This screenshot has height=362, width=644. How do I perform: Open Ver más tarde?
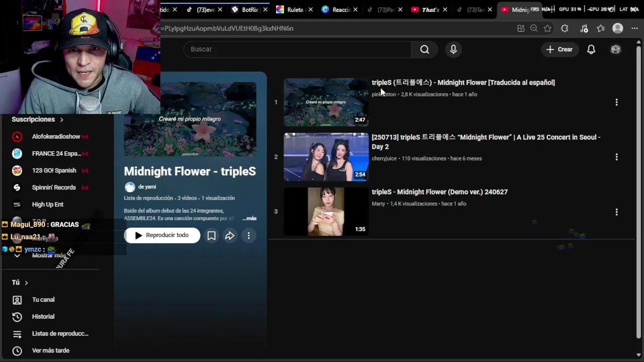tap(50, 350)
